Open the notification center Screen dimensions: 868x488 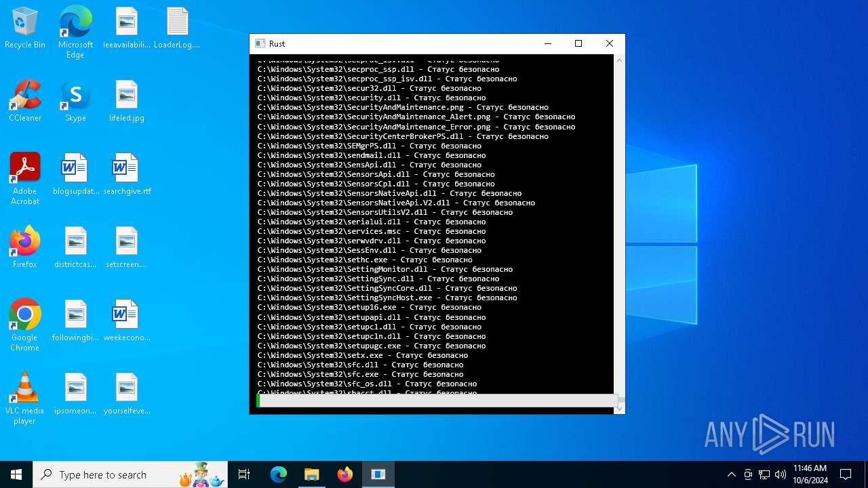846,474
